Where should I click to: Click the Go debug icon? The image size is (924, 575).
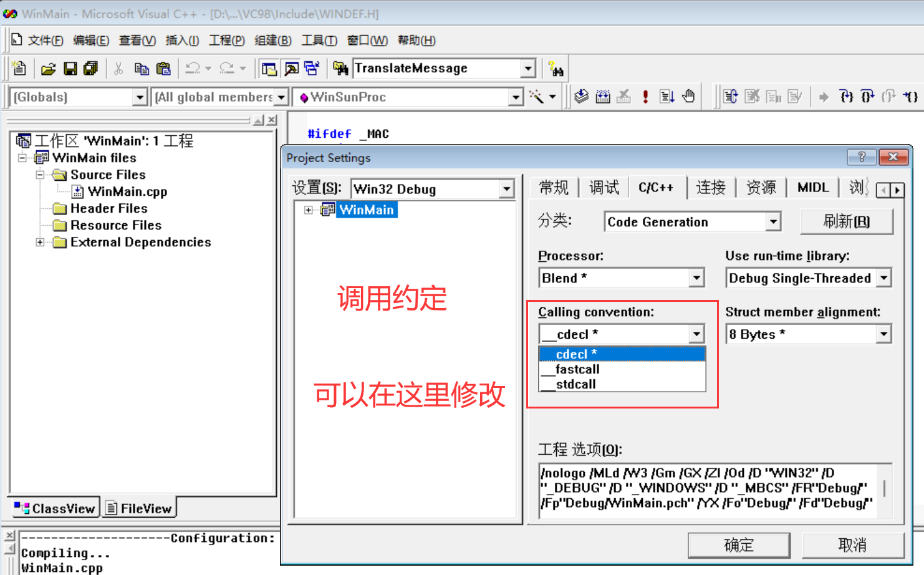point(667,97)
